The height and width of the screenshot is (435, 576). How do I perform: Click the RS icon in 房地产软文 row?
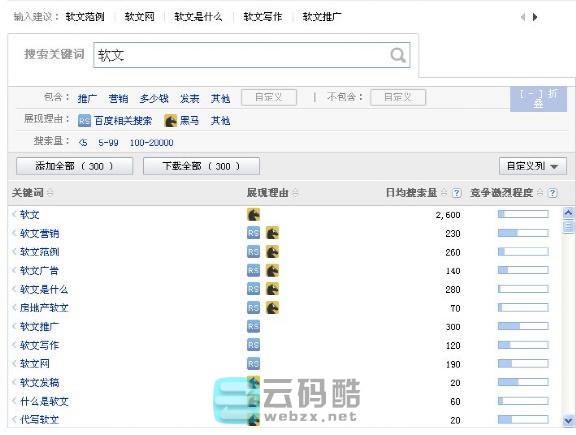click(x=253, y=308)
